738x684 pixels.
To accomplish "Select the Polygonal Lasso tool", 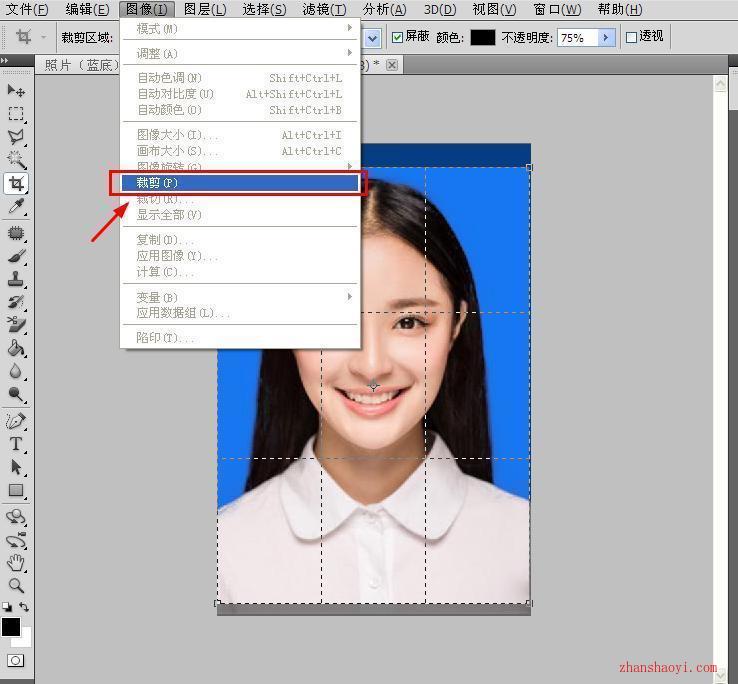I will click(x=16, y=137).
